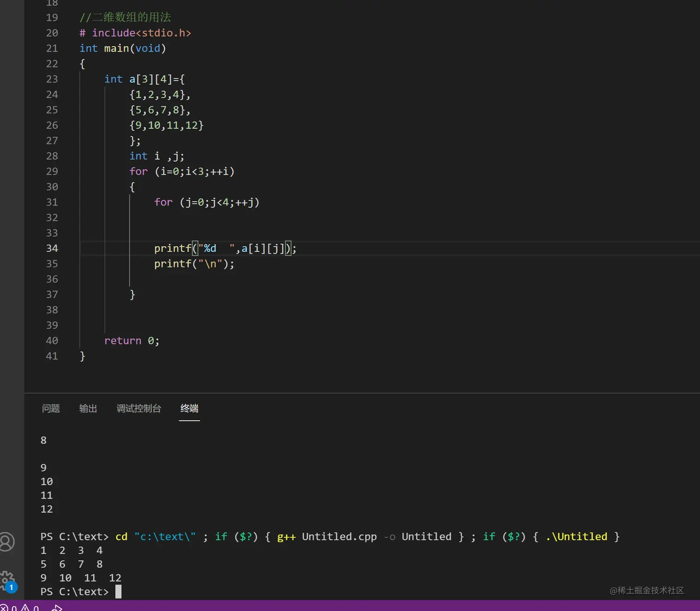The height and width of the screenshot is (611, 700).
Task: Select line number 22 in the gutter
Action: 52,64
